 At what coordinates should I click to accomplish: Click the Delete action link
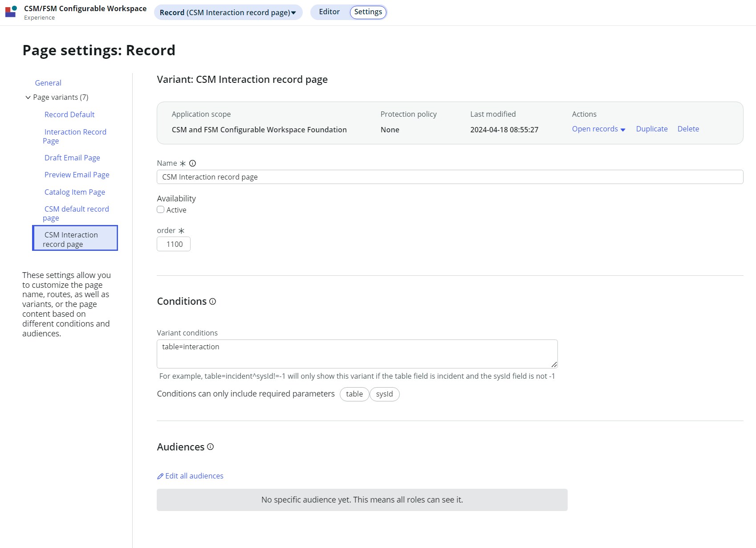[x=688, y=129]
